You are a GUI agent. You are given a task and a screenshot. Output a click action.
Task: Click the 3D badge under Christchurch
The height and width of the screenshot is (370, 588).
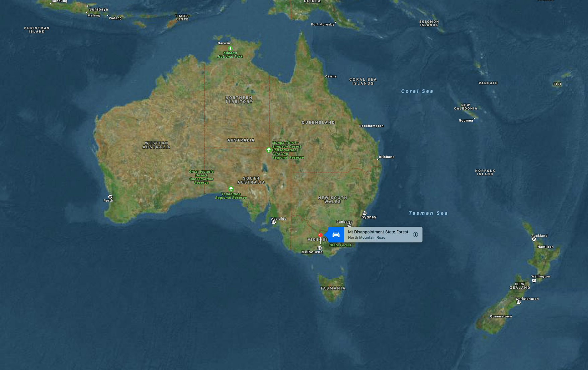point(519,302)
